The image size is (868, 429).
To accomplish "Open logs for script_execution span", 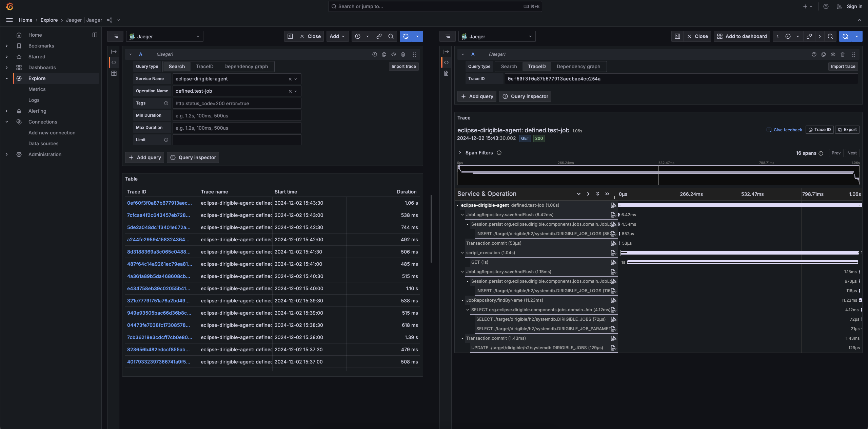I will coord(614,253).
